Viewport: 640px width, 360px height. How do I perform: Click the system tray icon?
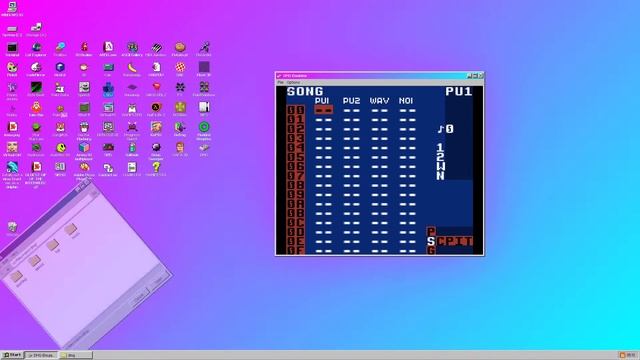point(622,356)
